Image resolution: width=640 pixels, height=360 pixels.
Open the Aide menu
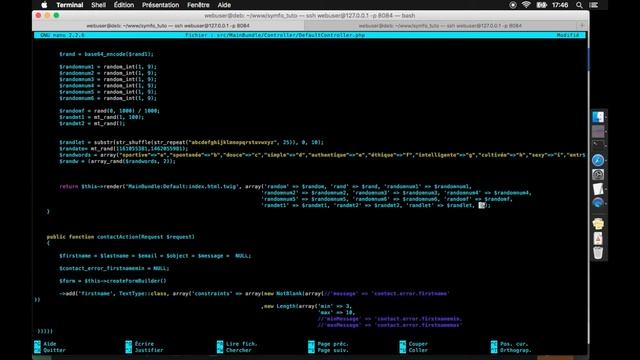click(x=224, y=5)
